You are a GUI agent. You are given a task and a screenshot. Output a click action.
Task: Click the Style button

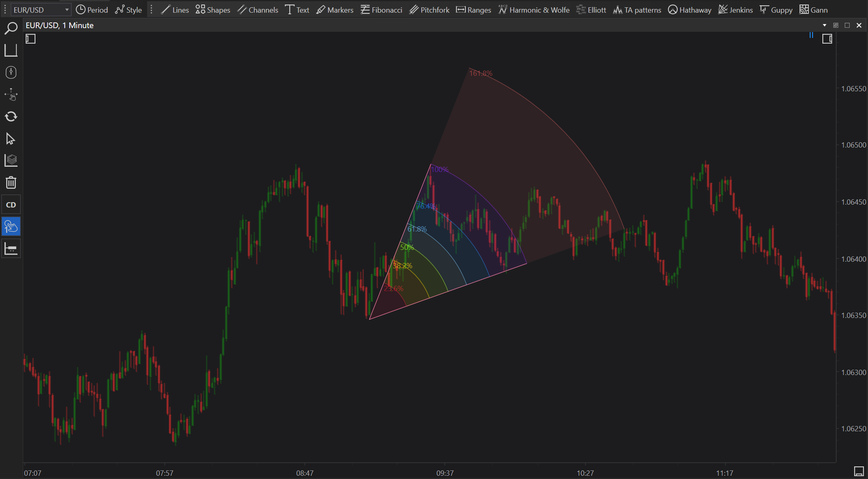click(x=128, y=10)
